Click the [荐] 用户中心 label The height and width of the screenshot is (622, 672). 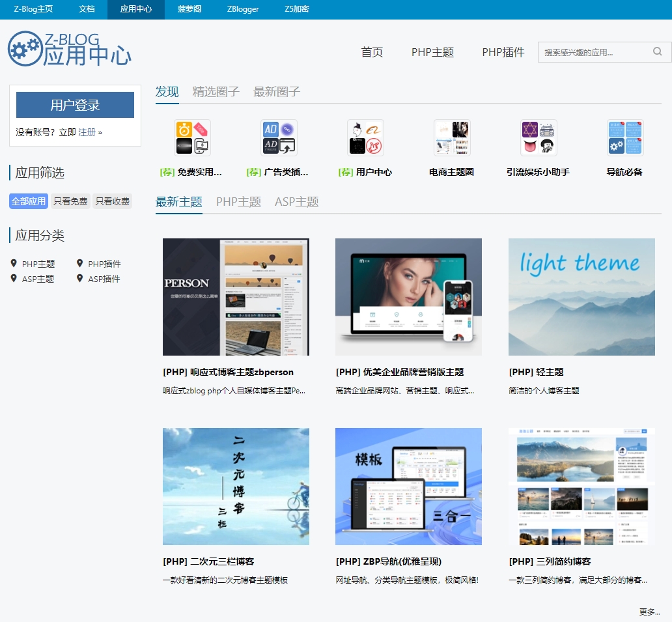[x=365, y=173]
